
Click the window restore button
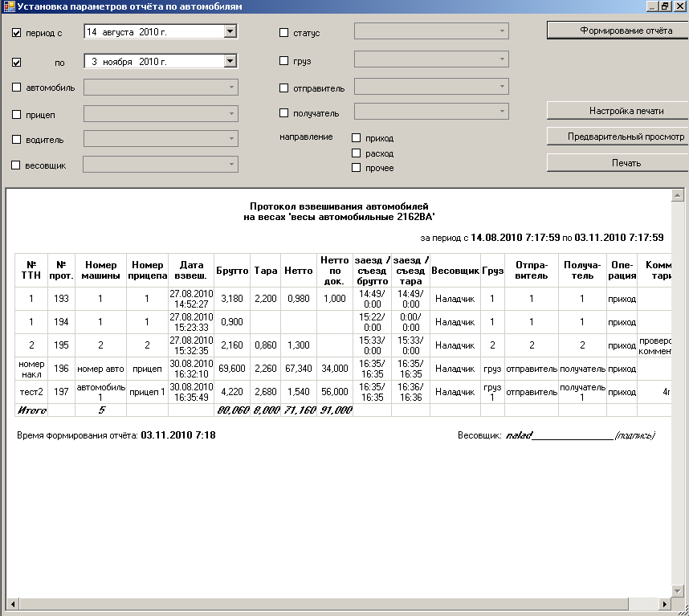[665, 6]
